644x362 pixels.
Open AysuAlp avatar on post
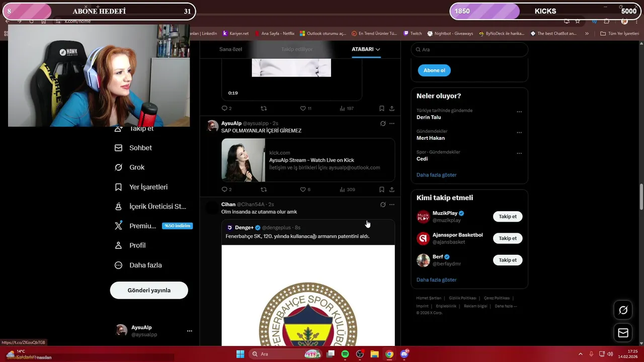(x=213, y=126)
